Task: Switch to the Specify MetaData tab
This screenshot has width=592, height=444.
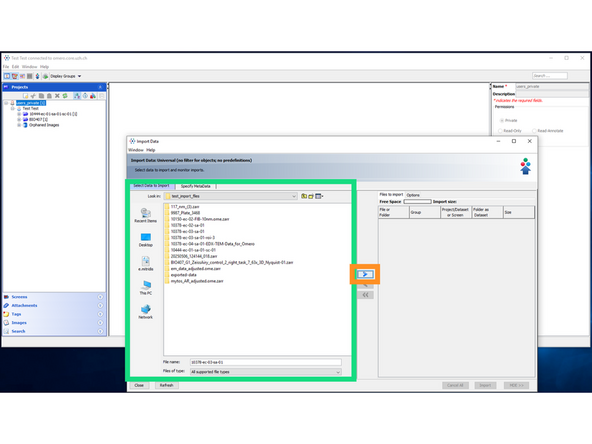Action: 195,186
